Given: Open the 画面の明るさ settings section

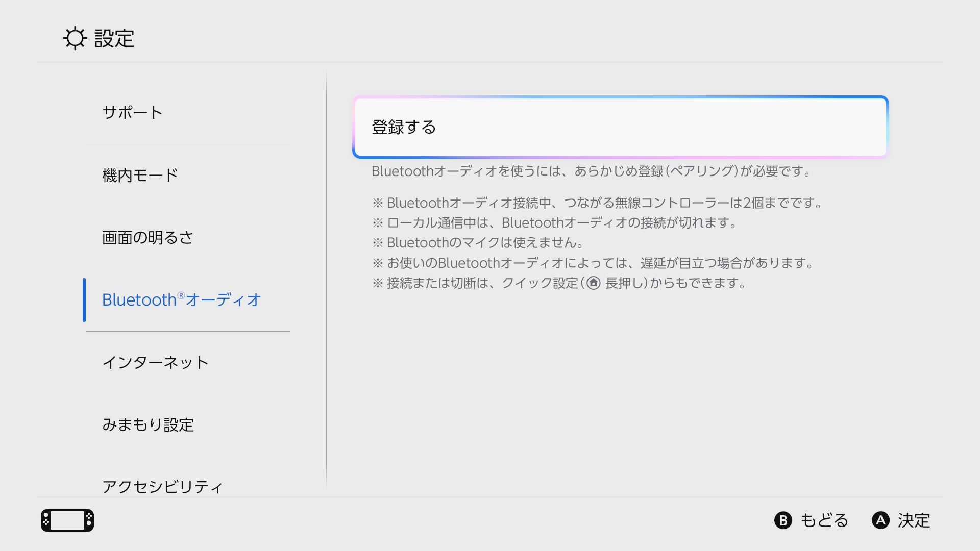Looking at the screenshot, I should (x=188, y=238).
